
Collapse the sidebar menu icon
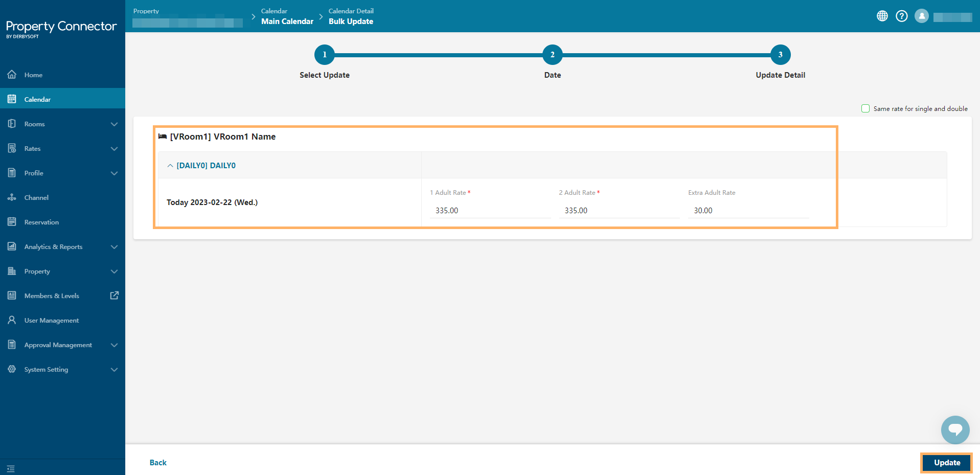[11, 468]
